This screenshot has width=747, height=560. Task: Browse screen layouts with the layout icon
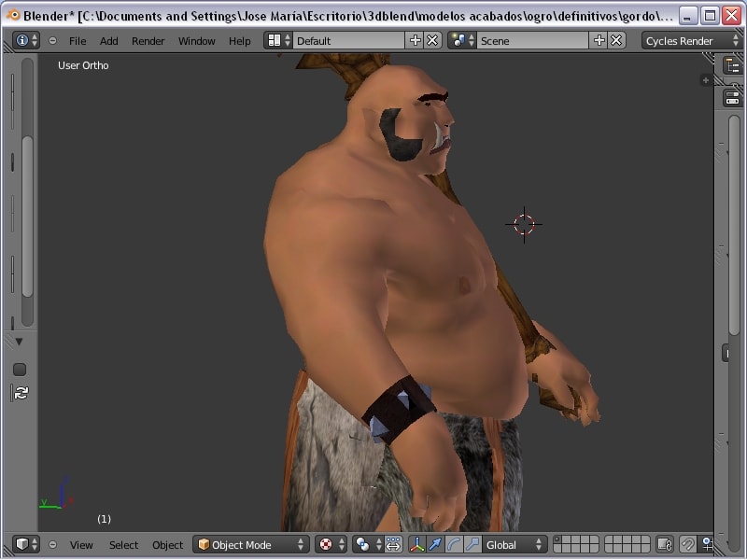click(278, 41)
